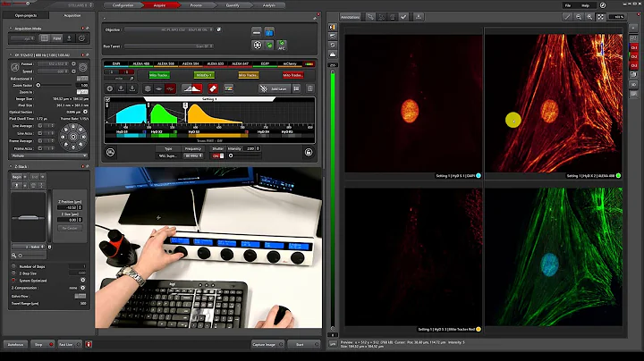Viewport: 644px width, 361px height.
Task: Click the look-up table icon atop viewer sidebar
Action: (333, 27)
